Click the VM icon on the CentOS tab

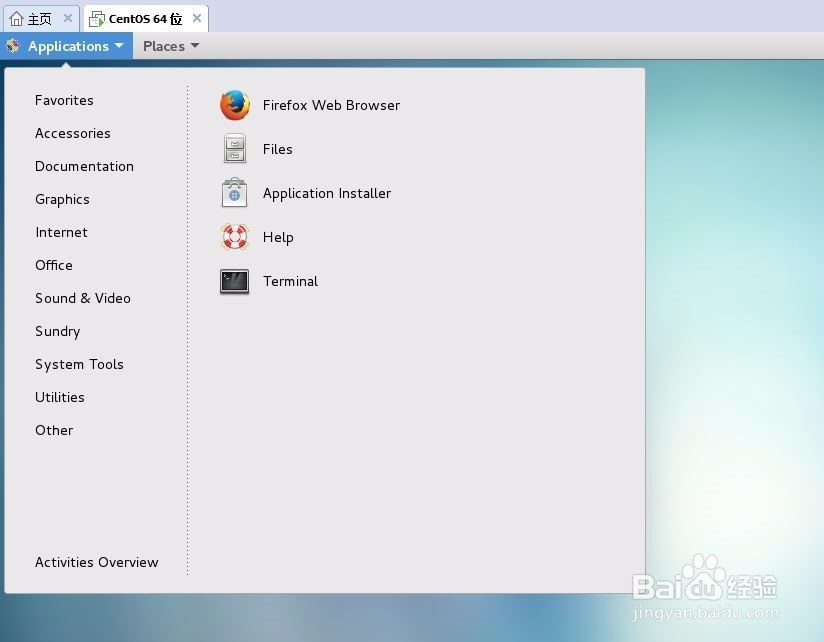[x=97, y=19]
